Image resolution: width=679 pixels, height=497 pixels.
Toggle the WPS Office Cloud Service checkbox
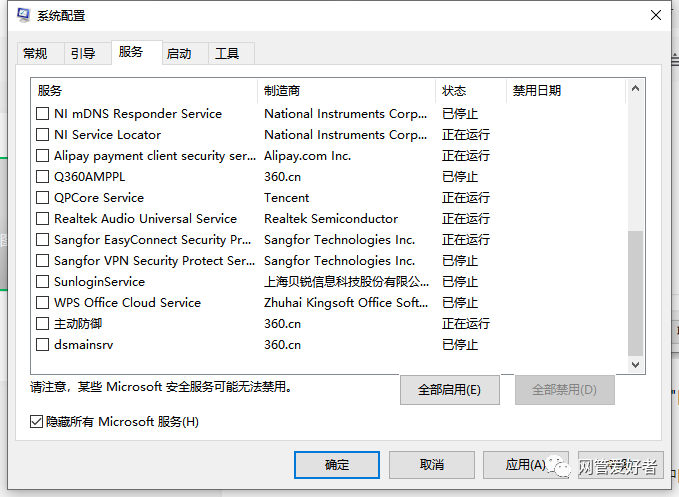[42, 303]
